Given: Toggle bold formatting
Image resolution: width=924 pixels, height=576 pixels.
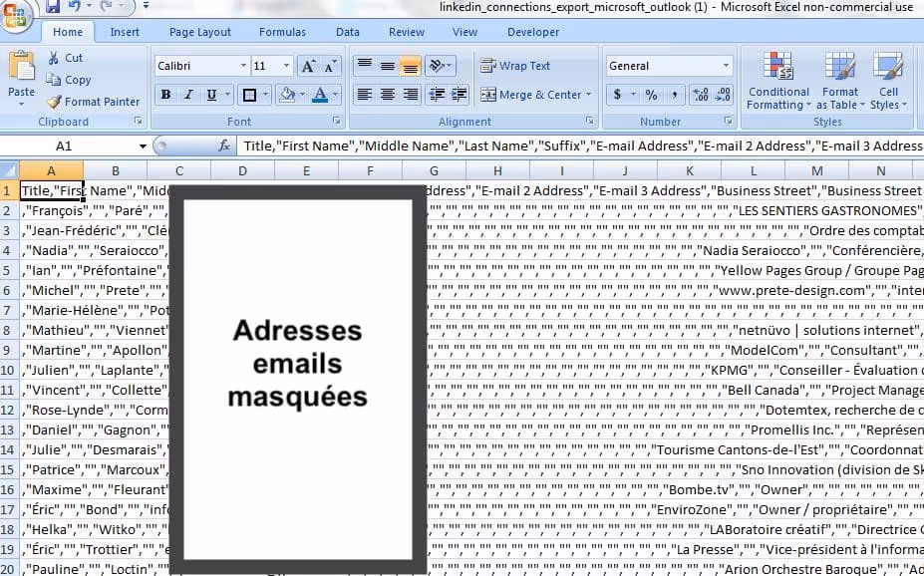Looking at the screenshot, I should (165, 94).
